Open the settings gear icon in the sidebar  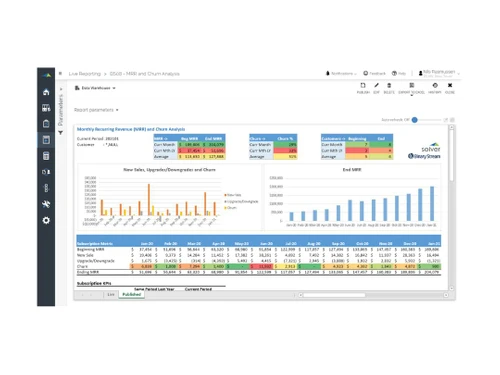(x=46, y=220)
